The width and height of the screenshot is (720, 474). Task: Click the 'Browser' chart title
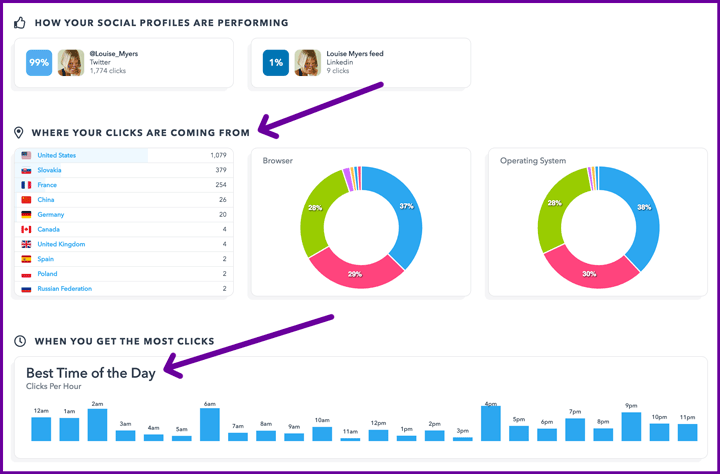278,161
